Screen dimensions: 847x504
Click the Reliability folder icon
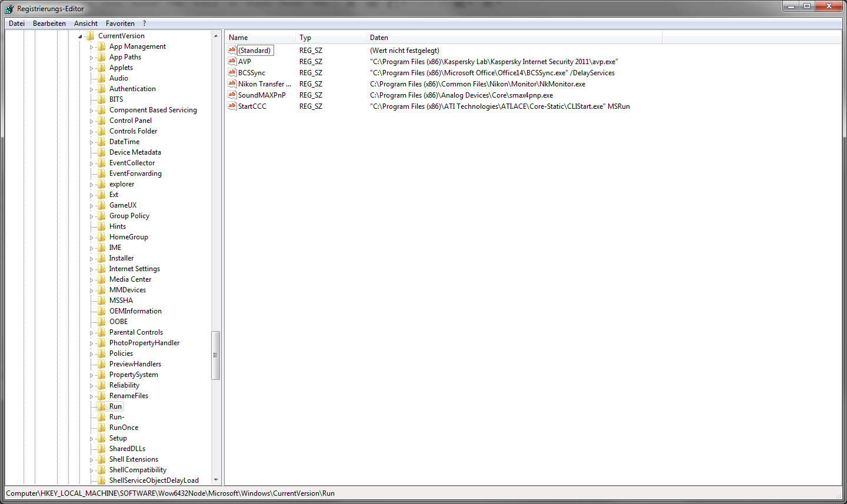[102, 385]
